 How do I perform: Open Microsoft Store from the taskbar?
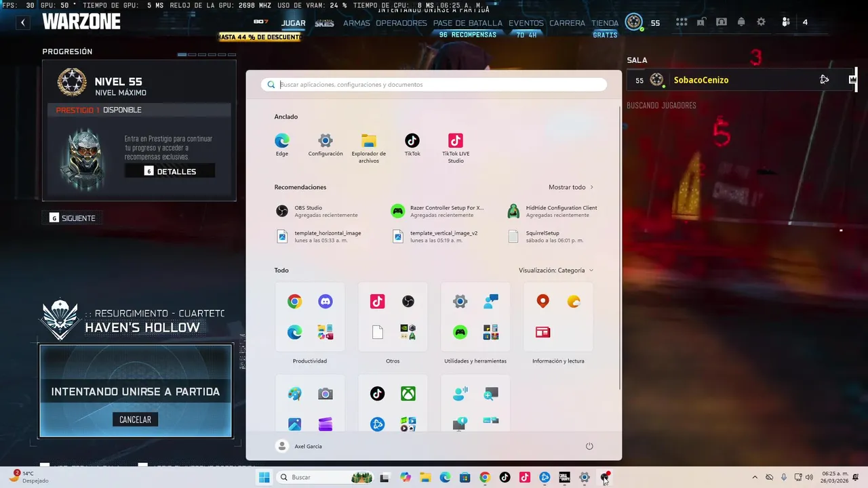pos(465,477)
